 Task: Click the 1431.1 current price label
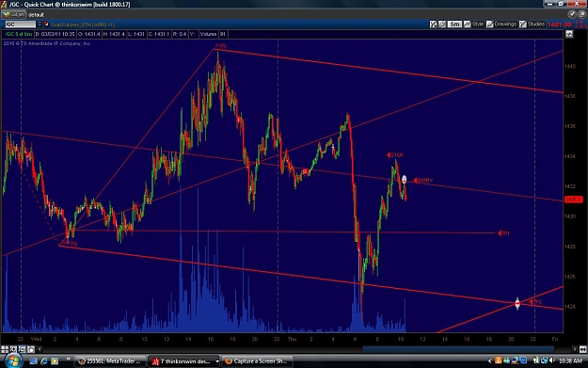[573, 200]
